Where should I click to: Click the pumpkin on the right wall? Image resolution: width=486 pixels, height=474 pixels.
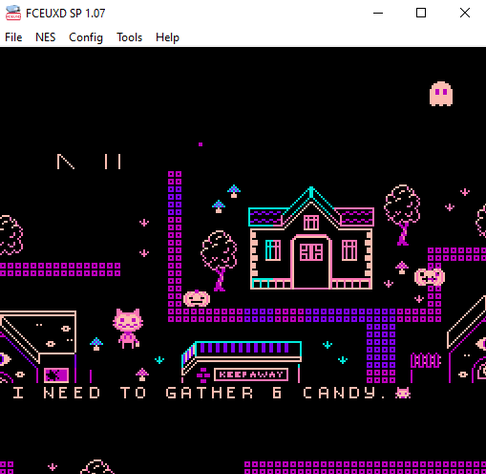[x=430, y=277]
